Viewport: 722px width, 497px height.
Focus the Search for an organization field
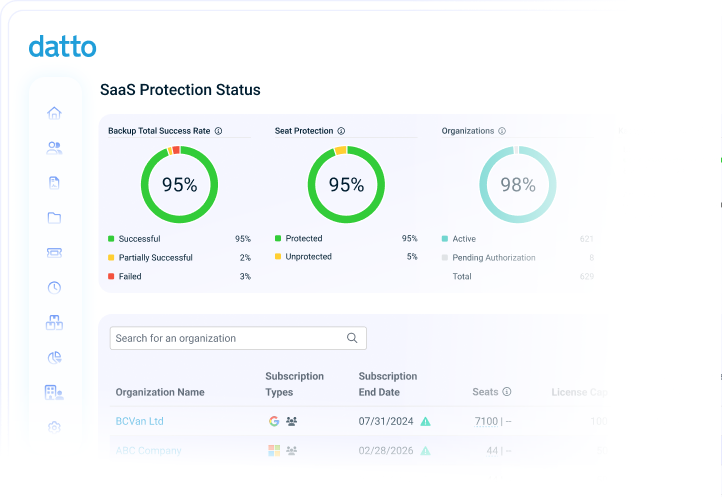coord(238,338)
